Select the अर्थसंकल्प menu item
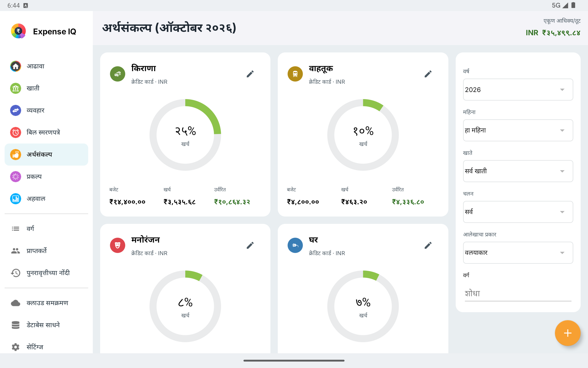 tap(46, 155)
